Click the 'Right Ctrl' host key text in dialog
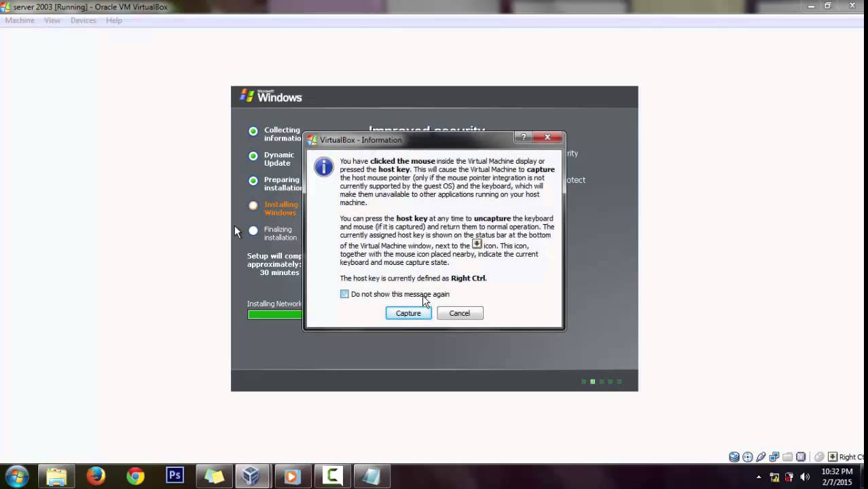This screenshot has width=868, height=489. (469, 278)
